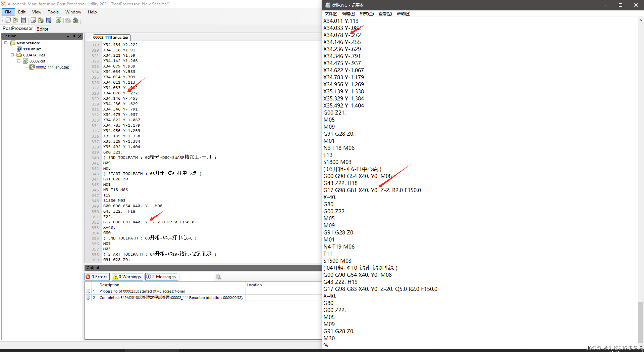Image resolution: width=644 pixels, height=352 pixels.
Task: Click the Open Session toolbar icon
Action: (x=16, y=20)
